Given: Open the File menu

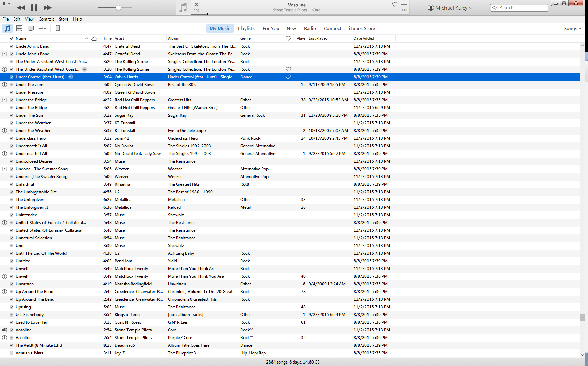Looking at the screenshot, I should point(6,19).
